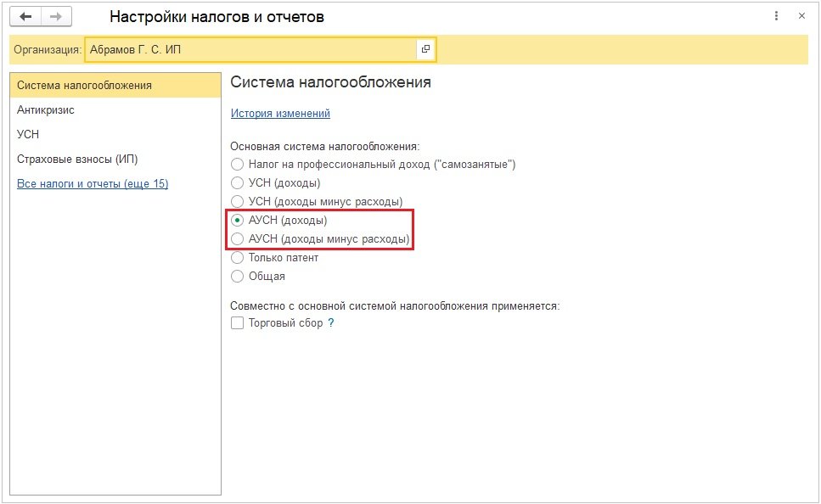The width and height of the screenshot is (821, 504).
Task: Select Только патент radio option
Action: pos(238,258)
